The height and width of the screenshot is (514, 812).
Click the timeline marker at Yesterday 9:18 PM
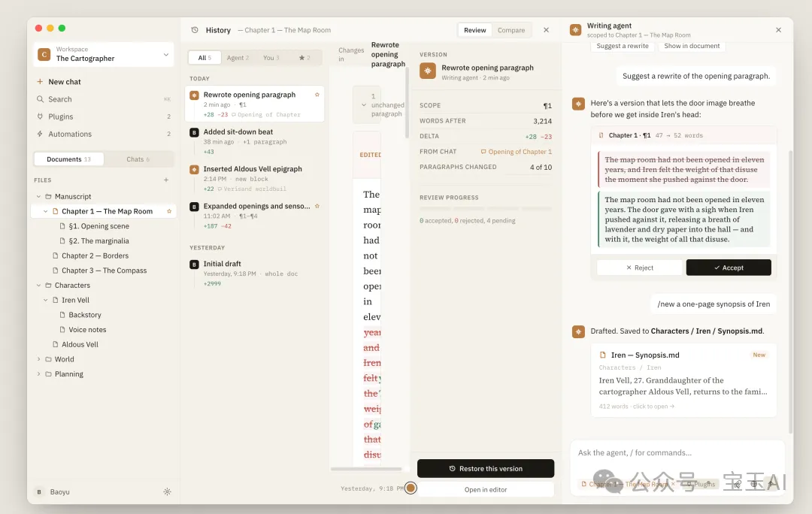click(x=411, y=488)
